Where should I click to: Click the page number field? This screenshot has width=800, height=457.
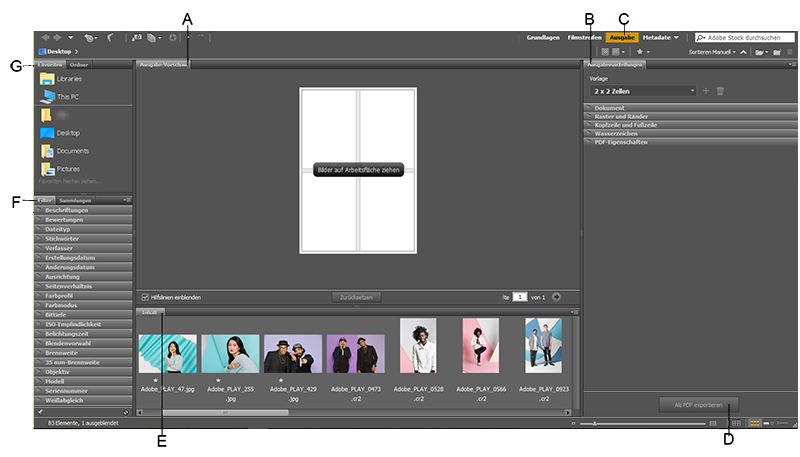click(x=519, y=297)
